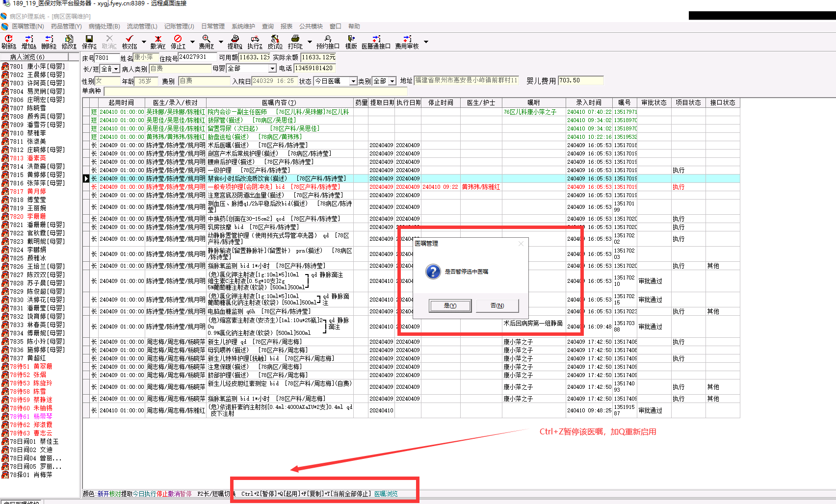Viewport: 836px width, 504px height.
Task: Click the 起用时间 column header
Action: coord(121,102)
